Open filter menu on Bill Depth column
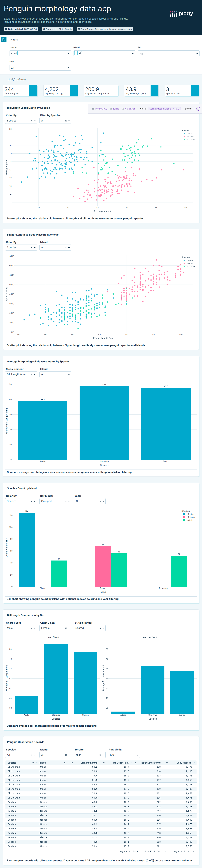202x868 pixels. coord(104,763)
